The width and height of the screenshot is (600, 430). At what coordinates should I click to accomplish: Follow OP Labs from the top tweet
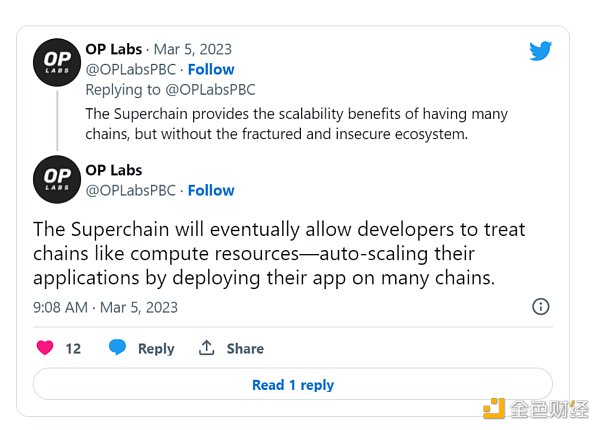(x=211, y=69)
